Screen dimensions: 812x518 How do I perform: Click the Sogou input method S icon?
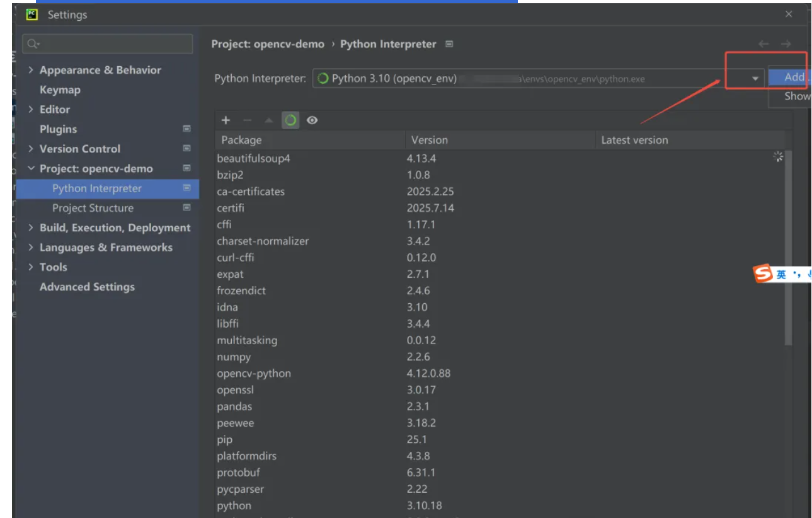click(763, 274)
